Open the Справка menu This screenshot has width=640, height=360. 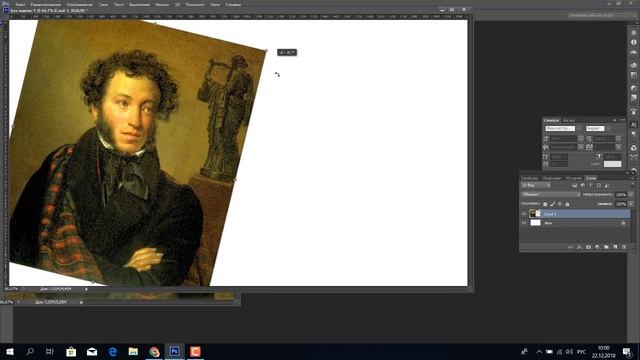pyautogui.click(x=233, y=4)
